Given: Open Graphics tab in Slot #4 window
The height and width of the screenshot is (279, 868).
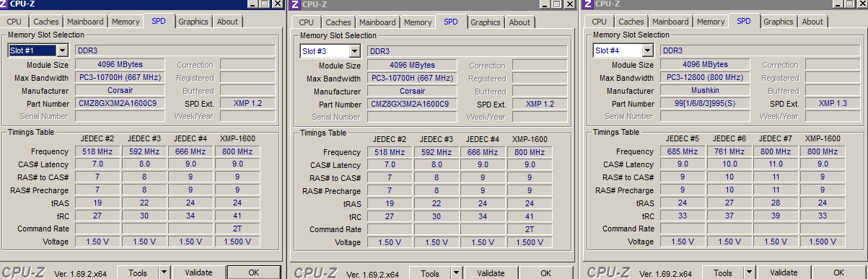Looking at the screenshot, I should (x=778, y=22).
